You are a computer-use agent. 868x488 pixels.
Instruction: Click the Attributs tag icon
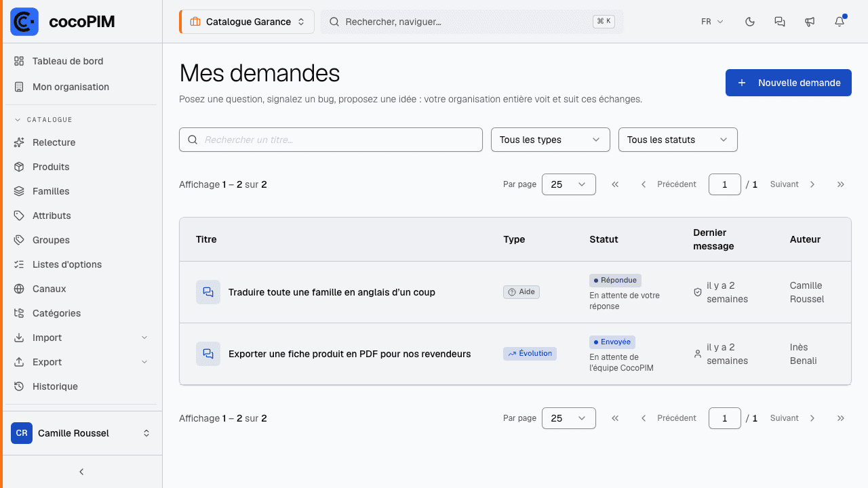coord(19,216)
